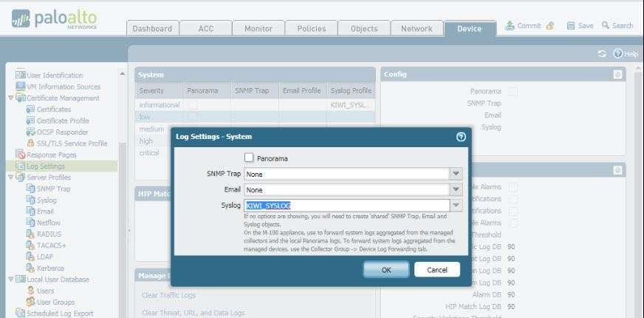Switch to the Monitor tab

pos(253,28)
